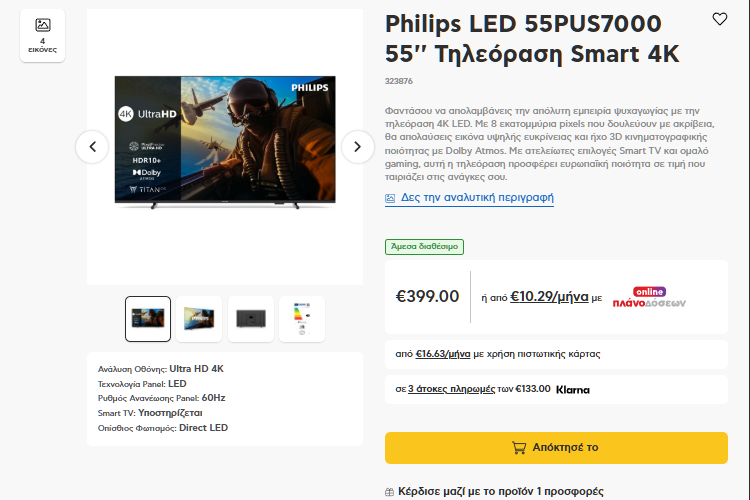Click the description icon beside 'Δες την αναλυτική περιγραφή'
This screenshot has width=750, height=500.
pyautogui.click(x=390, y=198)
